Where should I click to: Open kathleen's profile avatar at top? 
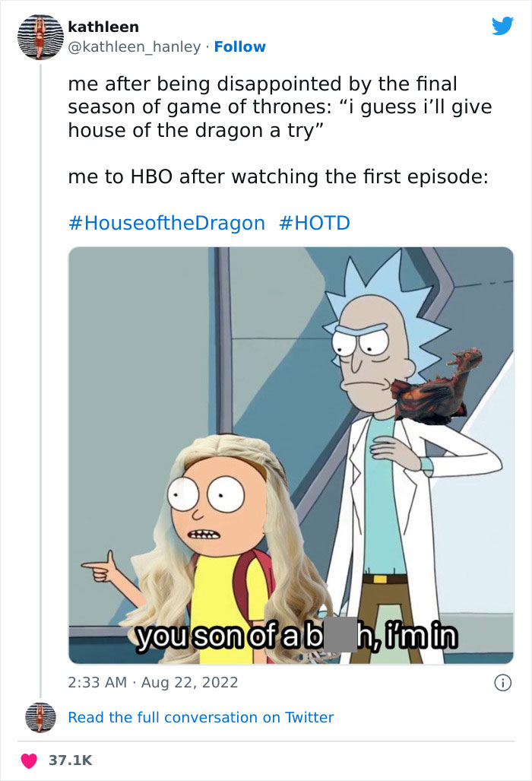tap(40, 37)
